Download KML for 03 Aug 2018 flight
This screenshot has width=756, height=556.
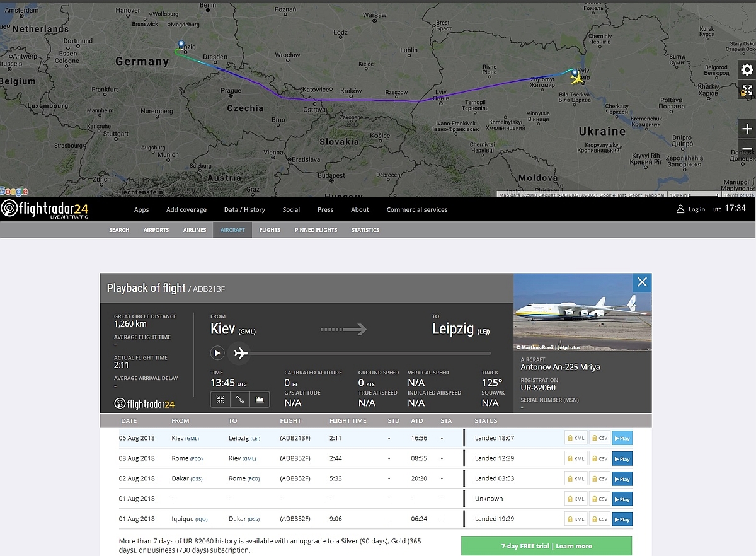pyautogui.click(x=576, y=458)
